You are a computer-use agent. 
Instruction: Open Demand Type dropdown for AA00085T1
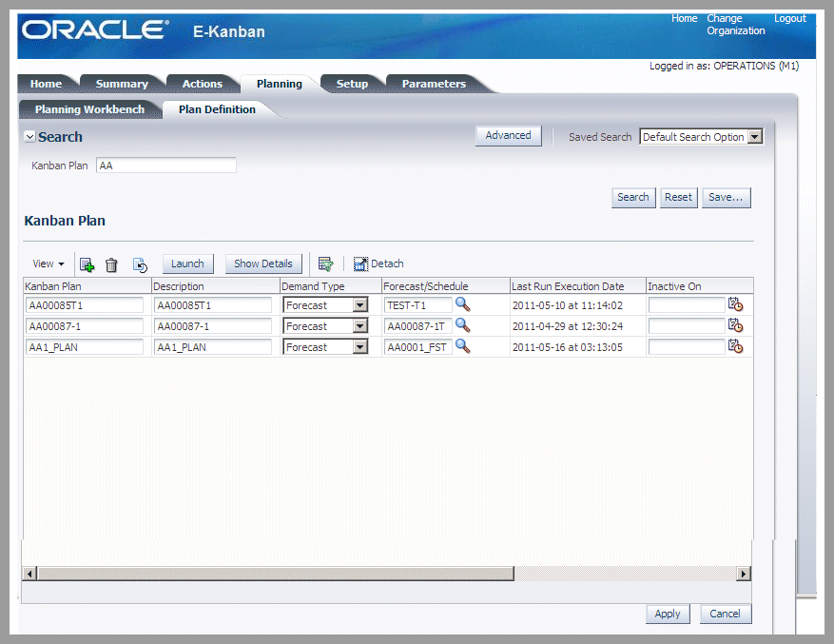coord(360,305)
